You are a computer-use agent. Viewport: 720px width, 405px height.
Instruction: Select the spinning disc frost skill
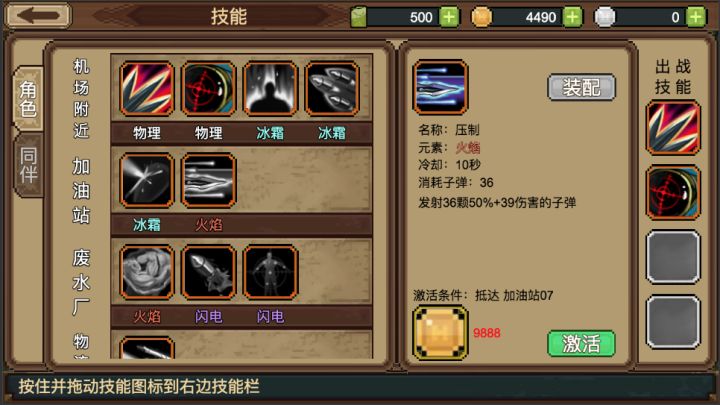point(147,180)
